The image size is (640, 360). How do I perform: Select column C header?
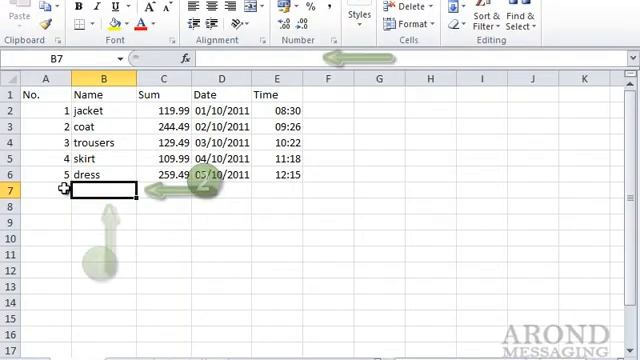164,79
